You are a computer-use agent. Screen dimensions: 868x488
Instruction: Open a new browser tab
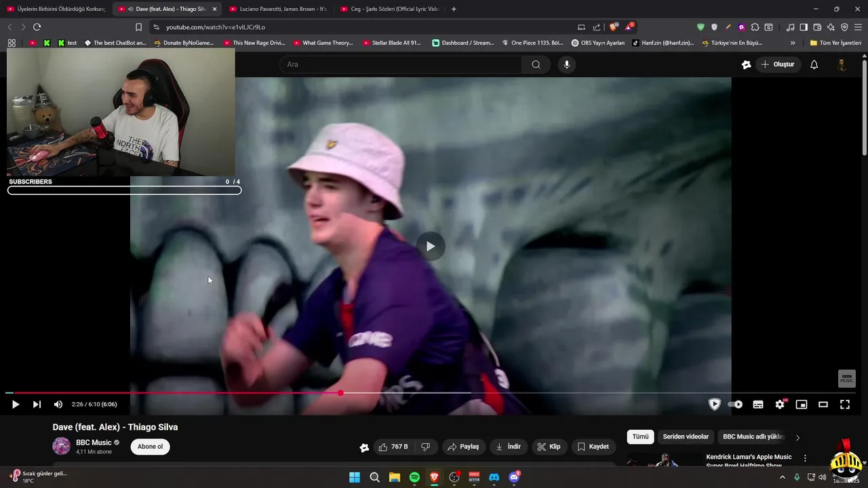coord(454,9)
